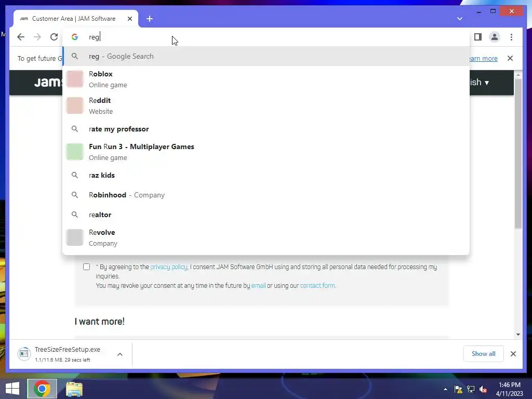The width and height of the screenshot is (532, 399).
Task: Open the Chrome profile avatar icon
Action: click(x=495, y=37)
